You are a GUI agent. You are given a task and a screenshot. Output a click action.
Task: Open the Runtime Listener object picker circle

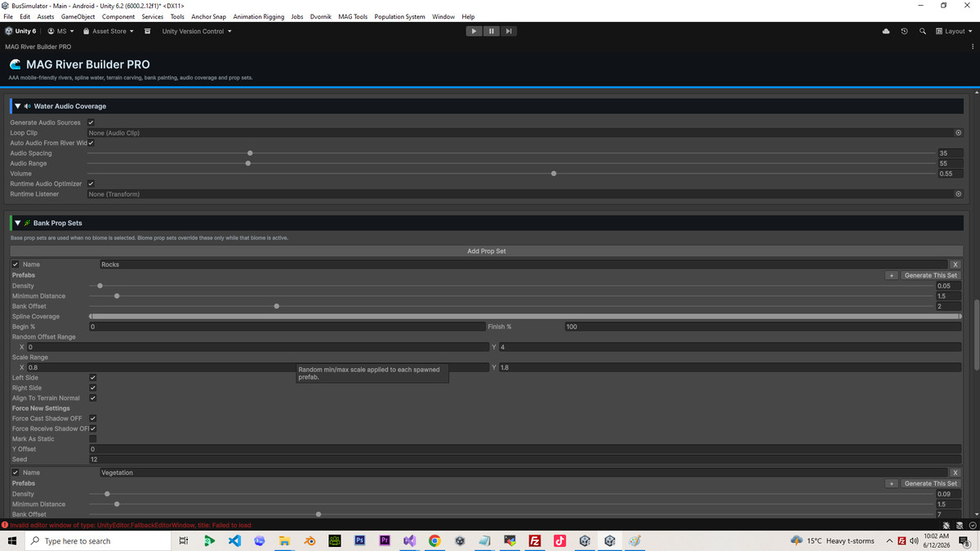pos(958,194)
